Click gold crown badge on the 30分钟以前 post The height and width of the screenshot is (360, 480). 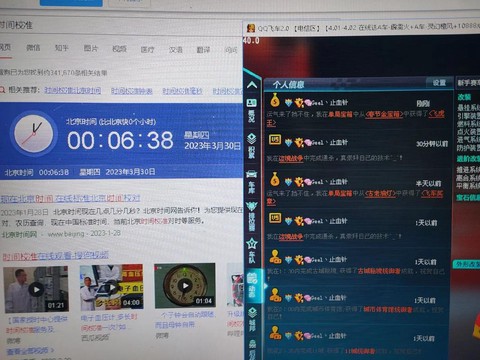point(299,143)
